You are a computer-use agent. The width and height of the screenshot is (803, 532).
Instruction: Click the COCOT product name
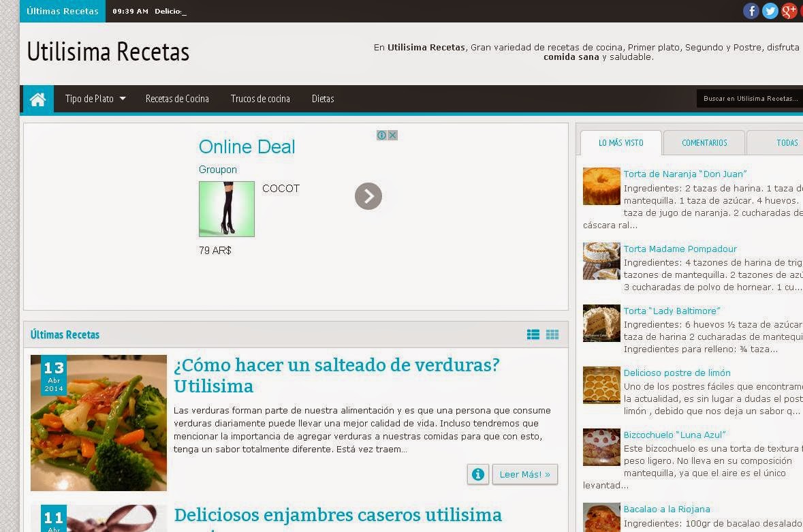(x=281, y=189)
